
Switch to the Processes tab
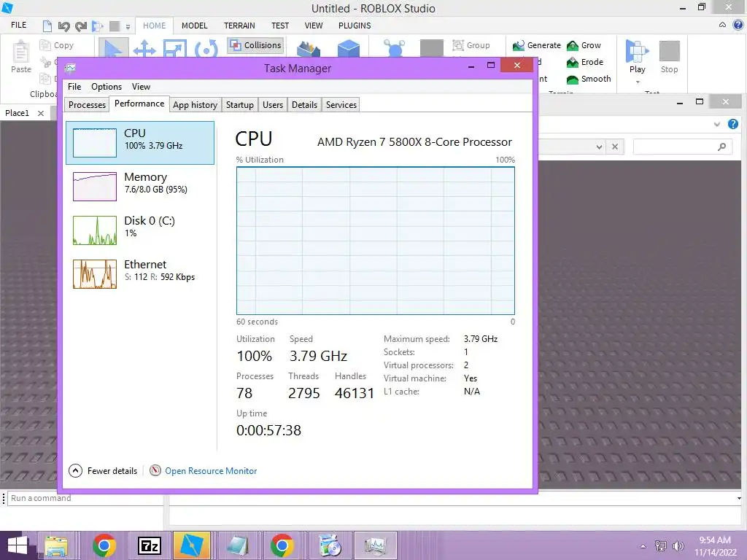click(88, 105)
